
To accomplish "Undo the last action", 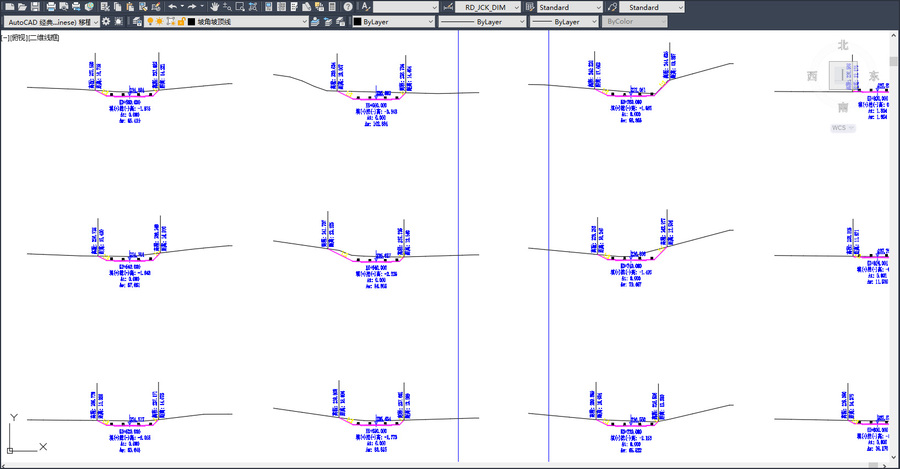I will pos(172,7).
